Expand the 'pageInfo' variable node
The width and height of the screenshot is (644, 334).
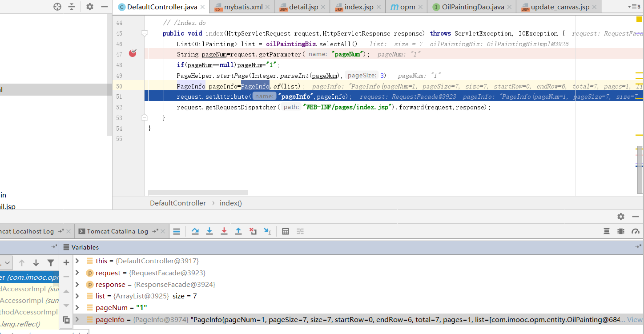[77, 319]
